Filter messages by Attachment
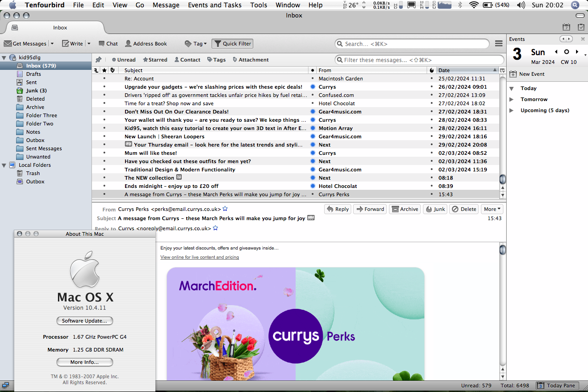Screen dimensions: 588x392 [x=251, y=60]
